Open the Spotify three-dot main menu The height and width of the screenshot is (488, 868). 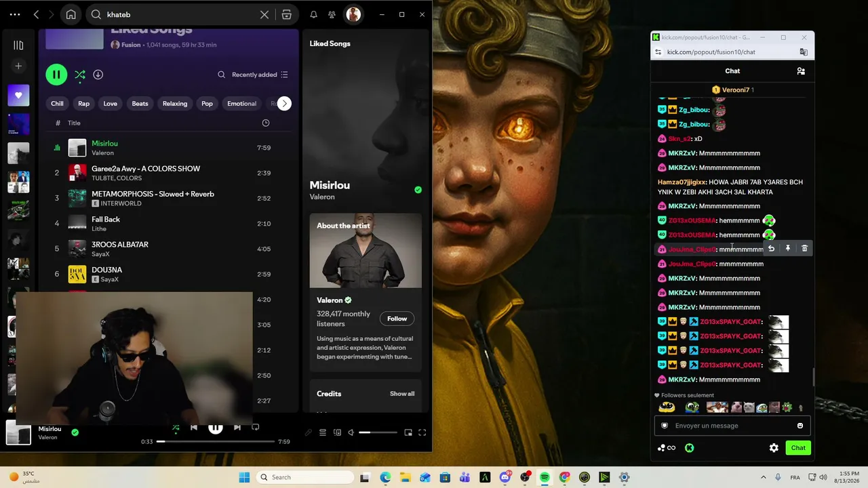15,14
